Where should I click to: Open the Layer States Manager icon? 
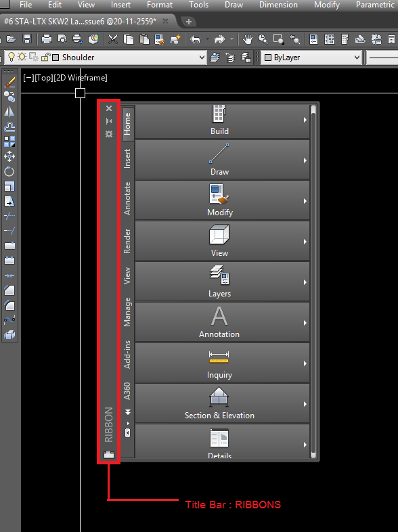tap(246, 58)
